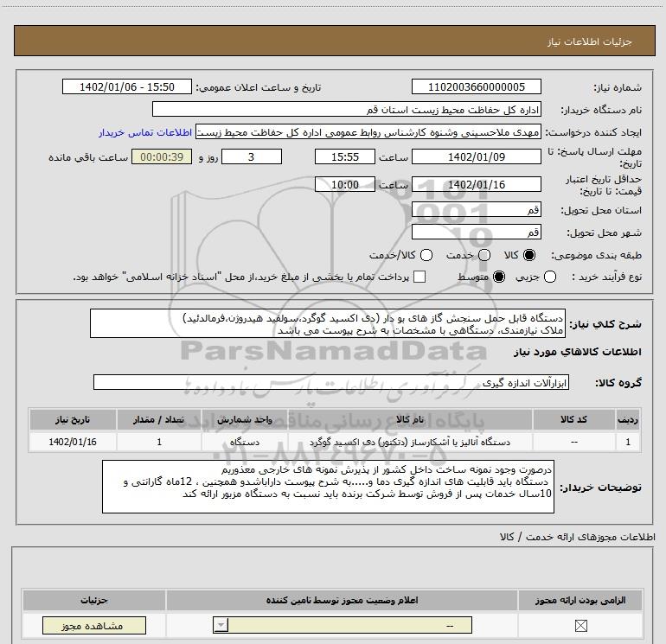Click the buyer notes text area
The width and height of the screenshot is (666, 644).
[x=328, y=487]
